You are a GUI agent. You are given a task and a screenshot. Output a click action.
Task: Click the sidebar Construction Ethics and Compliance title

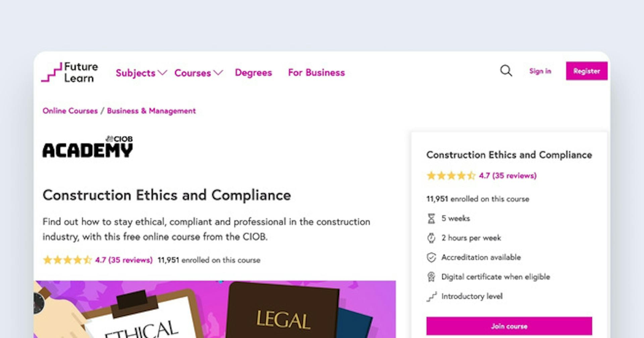coord(509,155)
